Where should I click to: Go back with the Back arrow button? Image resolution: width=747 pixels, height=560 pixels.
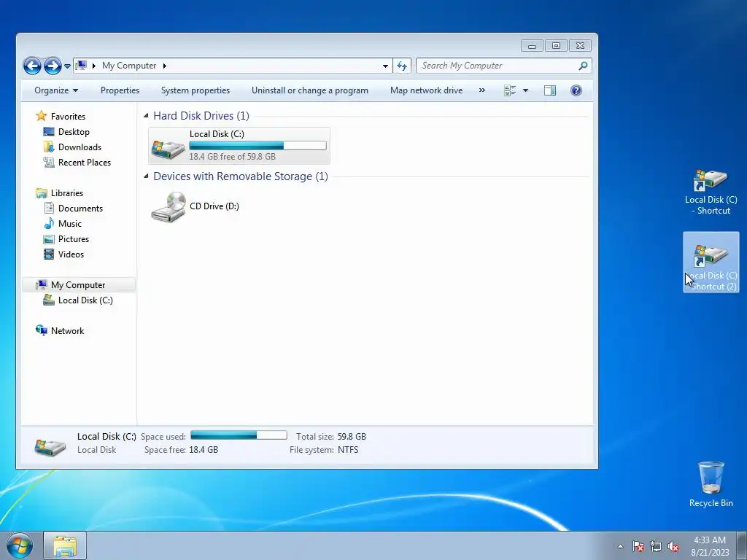(32, 66)
